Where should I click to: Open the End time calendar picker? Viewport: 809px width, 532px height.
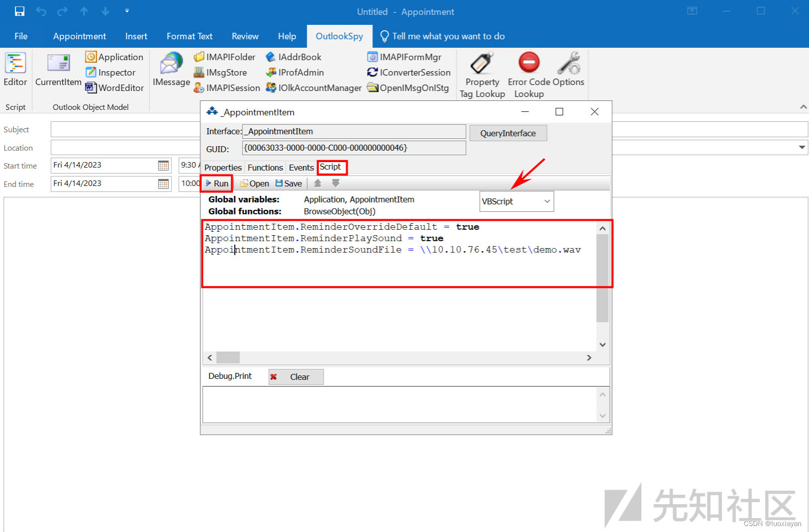pyautogui.click(x=163, y=183)
